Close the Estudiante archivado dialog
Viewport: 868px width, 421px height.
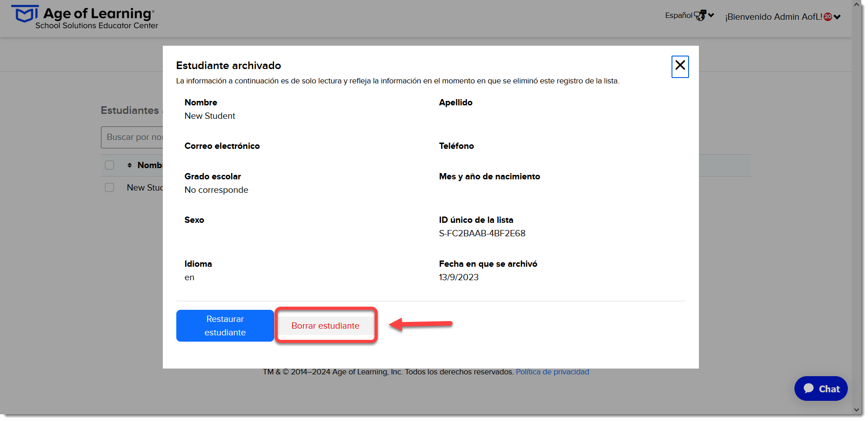coord(680,66)
